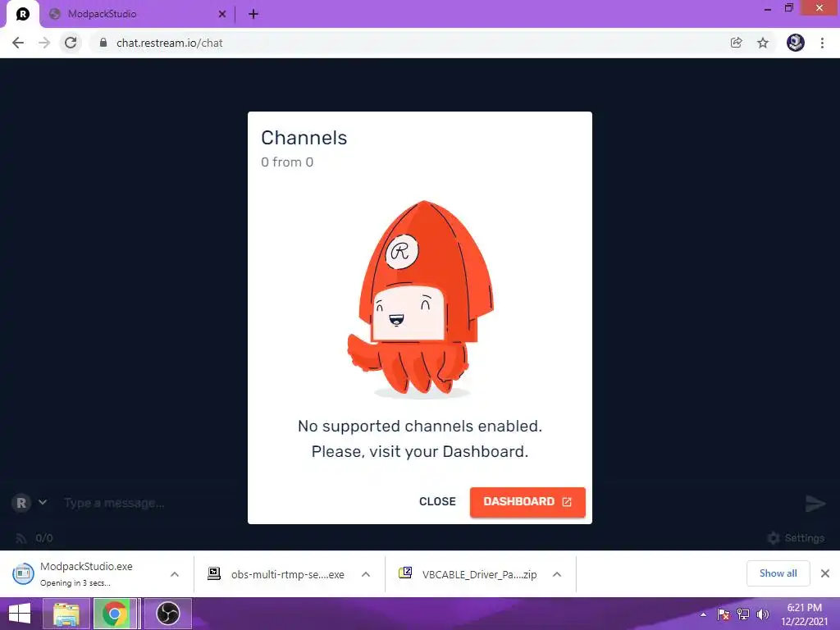Image resolution: width=840 pixels, height=630 pixels.
Task: Expand VBCABLE zip download options chevron
Action: [557, 574]
